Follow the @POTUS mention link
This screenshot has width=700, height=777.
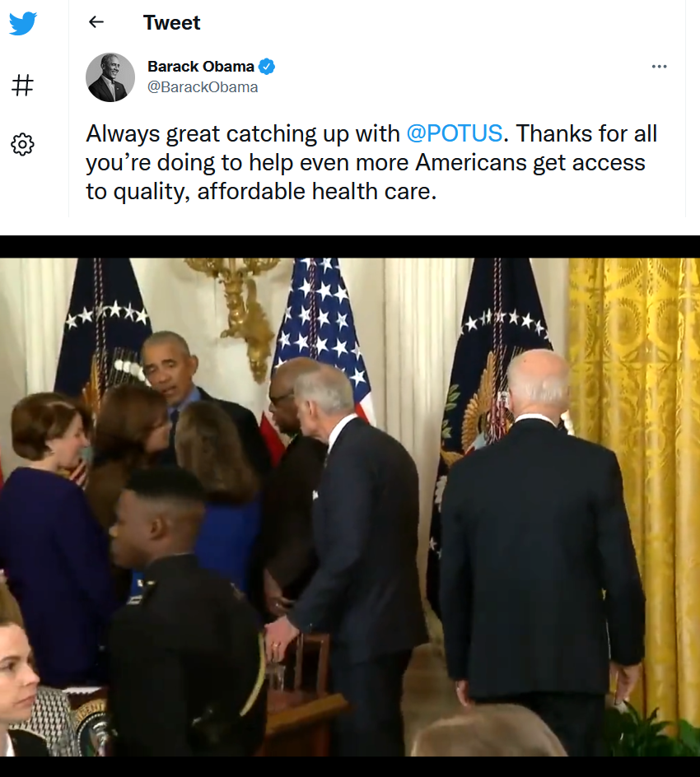click(455, 133)
